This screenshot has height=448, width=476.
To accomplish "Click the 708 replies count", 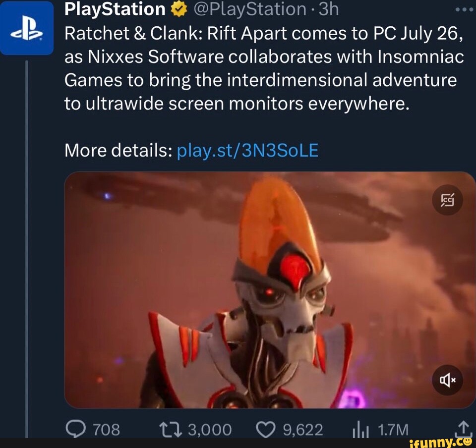I will point(106,430).
